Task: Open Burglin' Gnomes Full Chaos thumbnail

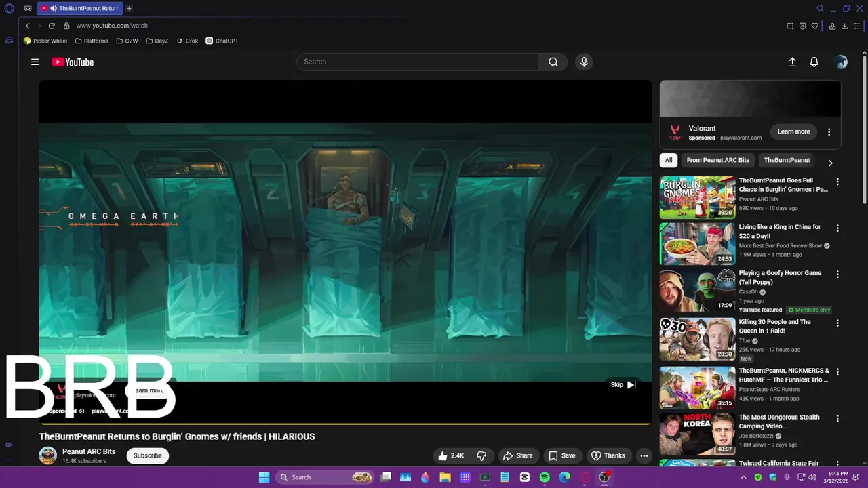Action: point(697,197)
